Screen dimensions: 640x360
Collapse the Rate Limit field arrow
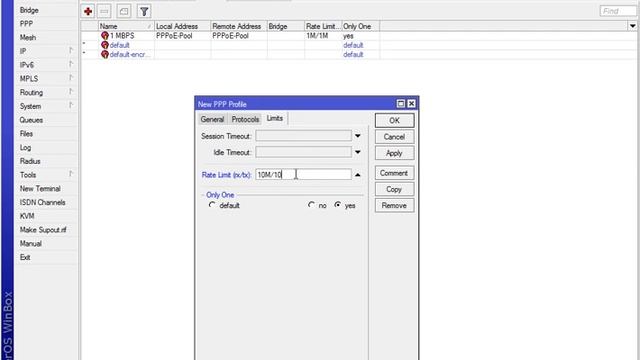click(358, 175)
